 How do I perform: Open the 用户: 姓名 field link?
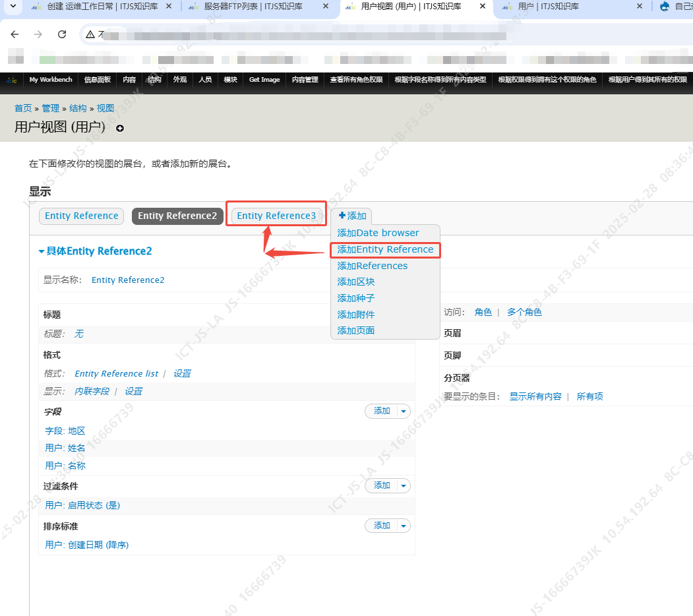(65, 448)
